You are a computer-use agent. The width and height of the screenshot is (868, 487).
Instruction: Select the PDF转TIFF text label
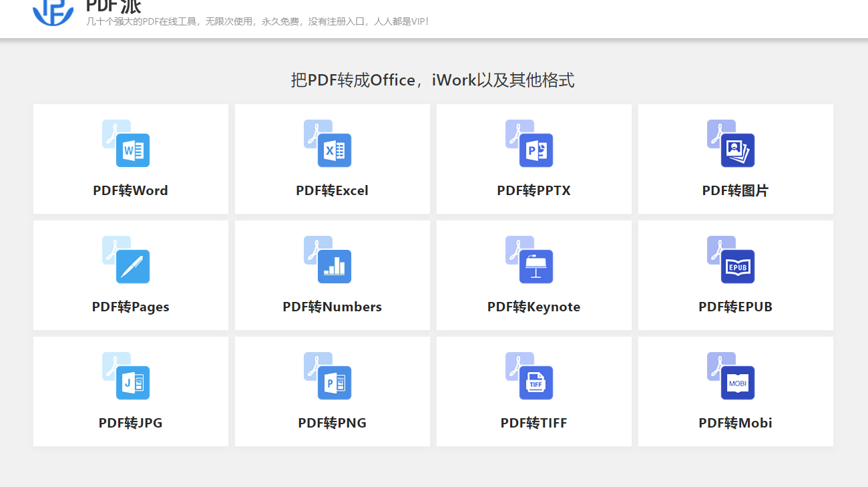(x=533, y=423)
